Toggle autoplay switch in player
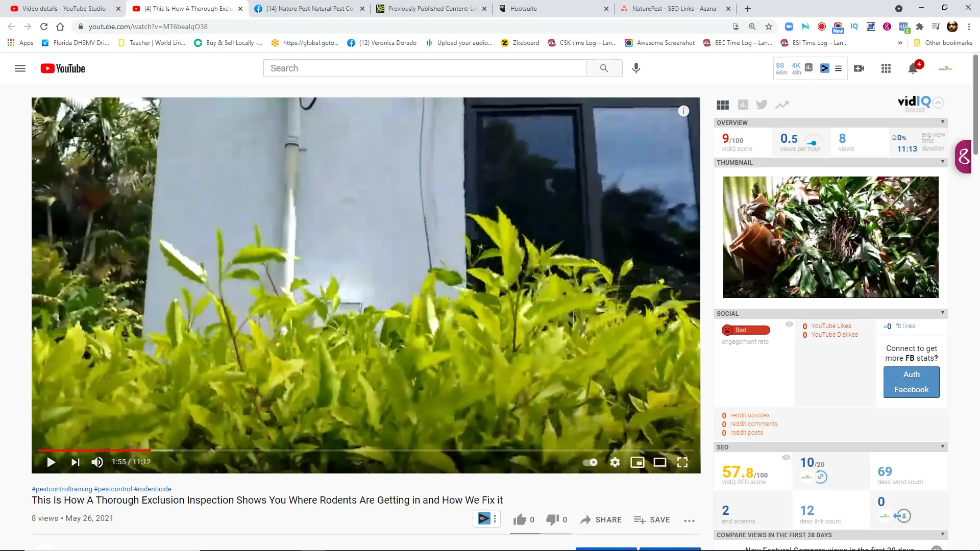Screen dimensions: 980x551 tap(590, 462)
